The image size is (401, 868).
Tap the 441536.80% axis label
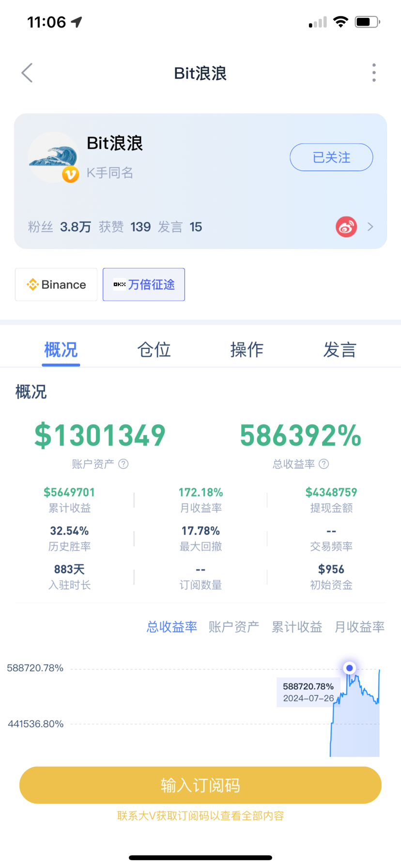click(x=36, y=724)
